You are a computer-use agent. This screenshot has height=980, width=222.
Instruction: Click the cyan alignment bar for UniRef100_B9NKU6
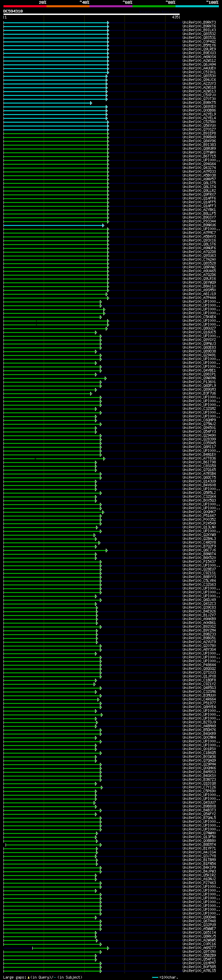[x=53, y=226]
